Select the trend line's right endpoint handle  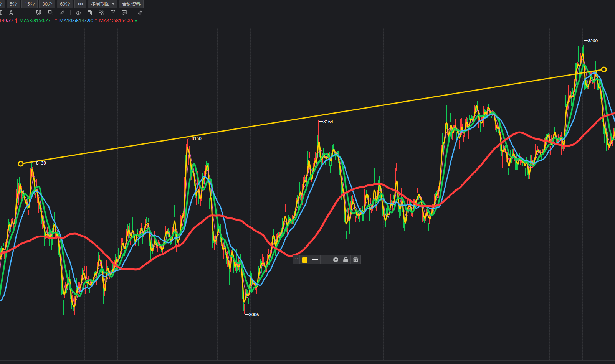tap(604, 69)
